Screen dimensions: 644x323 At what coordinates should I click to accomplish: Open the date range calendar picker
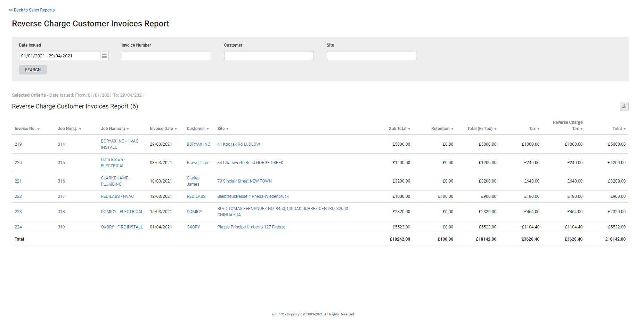(x=104, y=56)
